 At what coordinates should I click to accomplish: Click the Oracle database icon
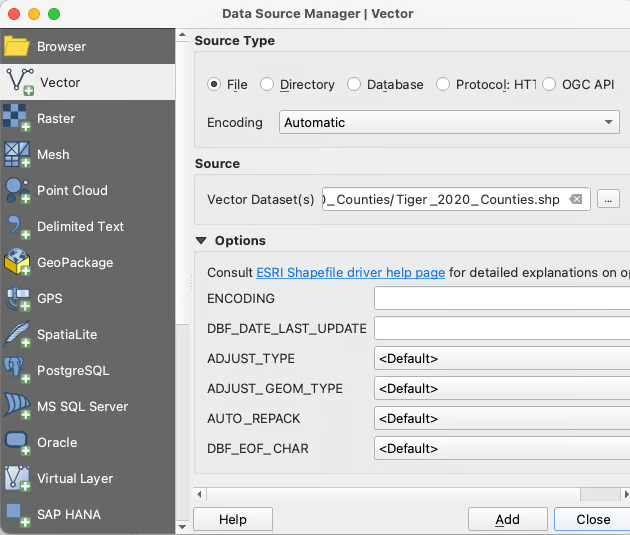pyautogui.click(x=17, y=442)
